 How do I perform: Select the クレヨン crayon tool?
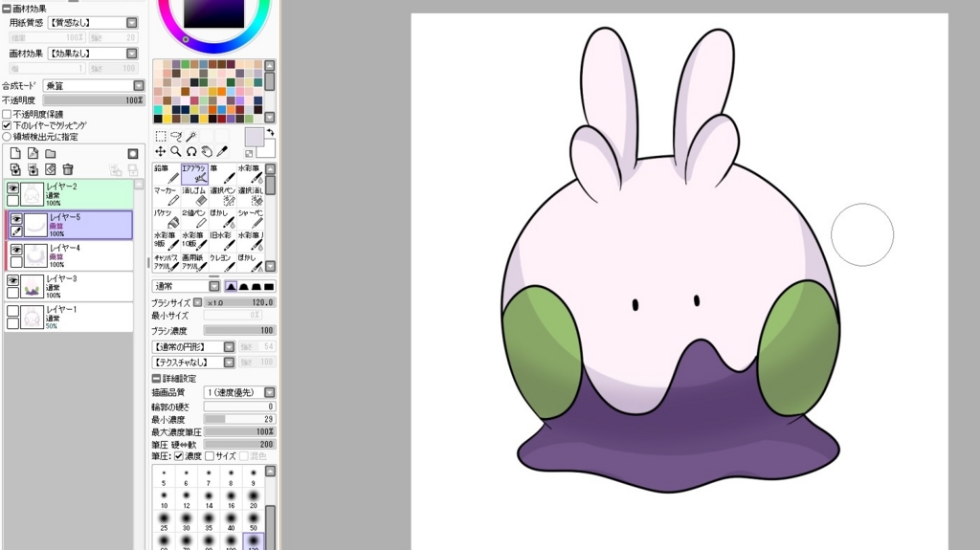click(x=222, y=263)
